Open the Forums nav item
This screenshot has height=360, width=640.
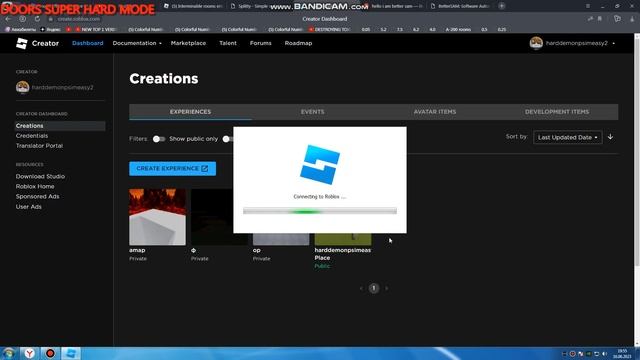pyautogui.click(x=260, y=43)
